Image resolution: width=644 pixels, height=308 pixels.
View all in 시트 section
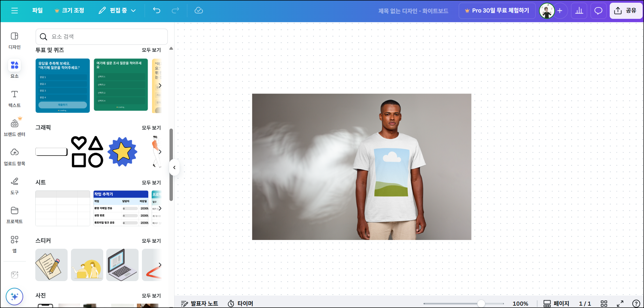(x=151, y=182)
